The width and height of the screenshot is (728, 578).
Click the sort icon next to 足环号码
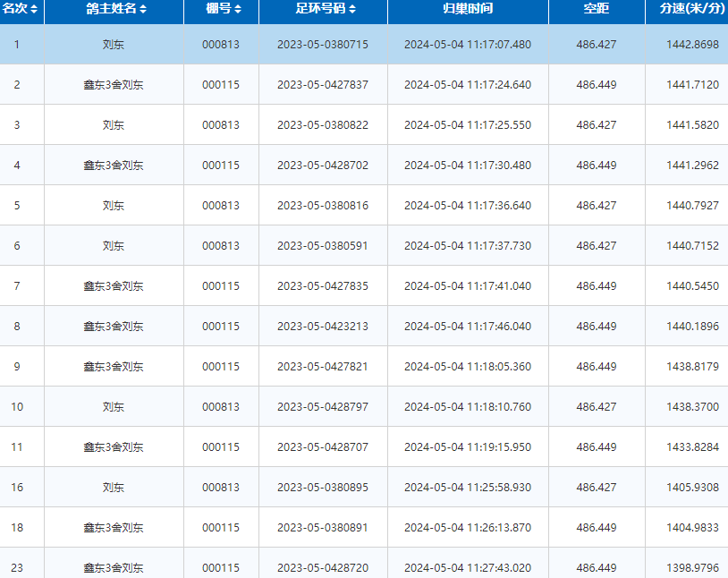352,9
